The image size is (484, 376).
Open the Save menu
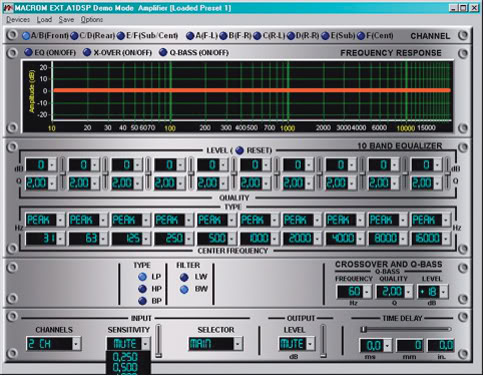66,20
